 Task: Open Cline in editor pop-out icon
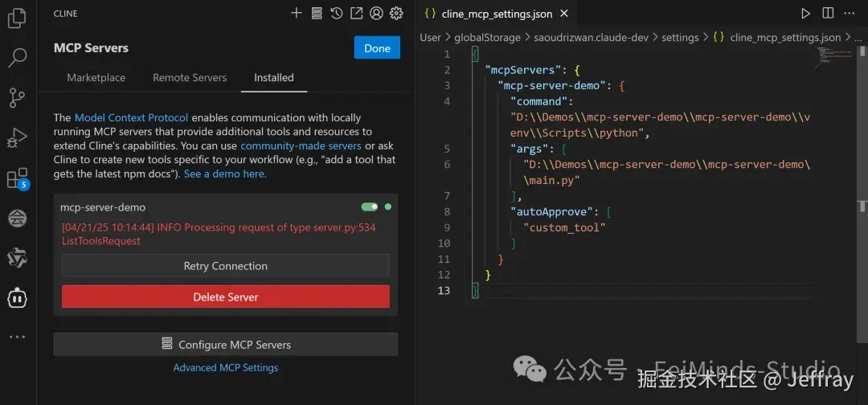pos(357,14)
